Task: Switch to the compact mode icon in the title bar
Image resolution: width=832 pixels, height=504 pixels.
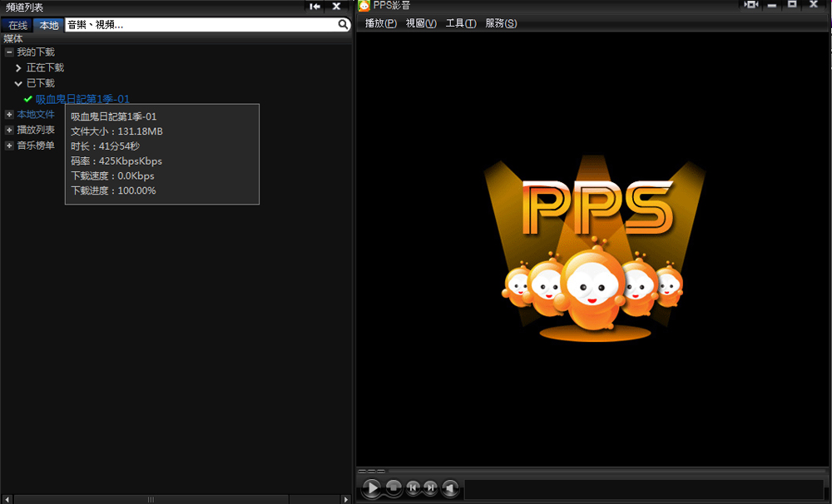Action: click(750, 5)
